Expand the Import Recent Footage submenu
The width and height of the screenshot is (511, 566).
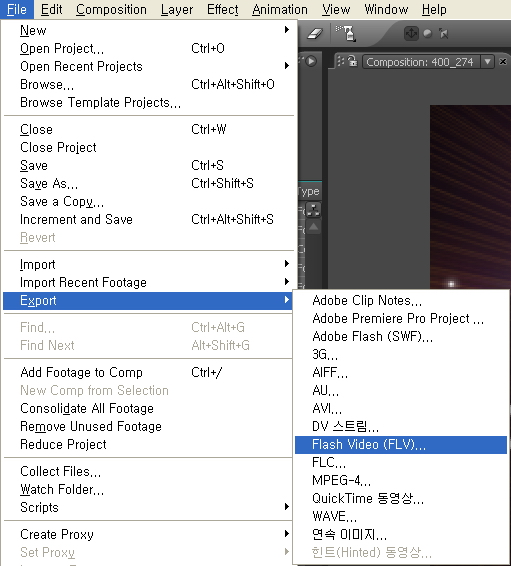[148, 282]
